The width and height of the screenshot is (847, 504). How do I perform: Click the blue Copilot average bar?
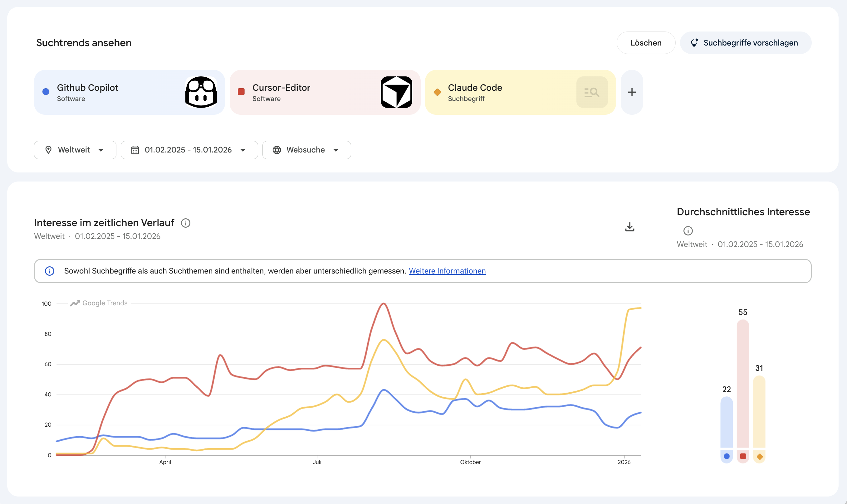(726, 422)
